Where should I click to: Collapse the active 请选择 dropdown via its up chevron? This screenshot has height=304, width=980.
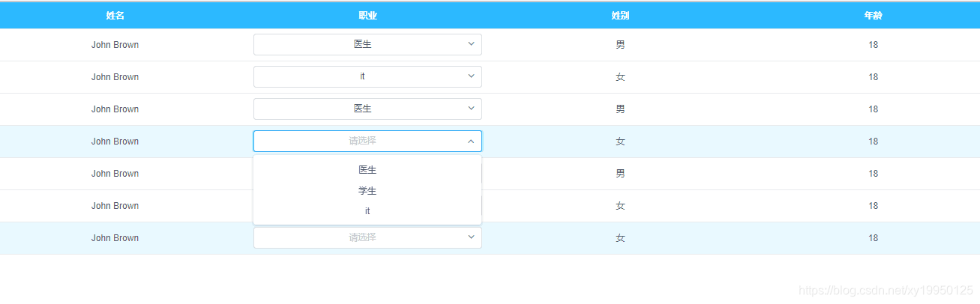tap(471, 141)
